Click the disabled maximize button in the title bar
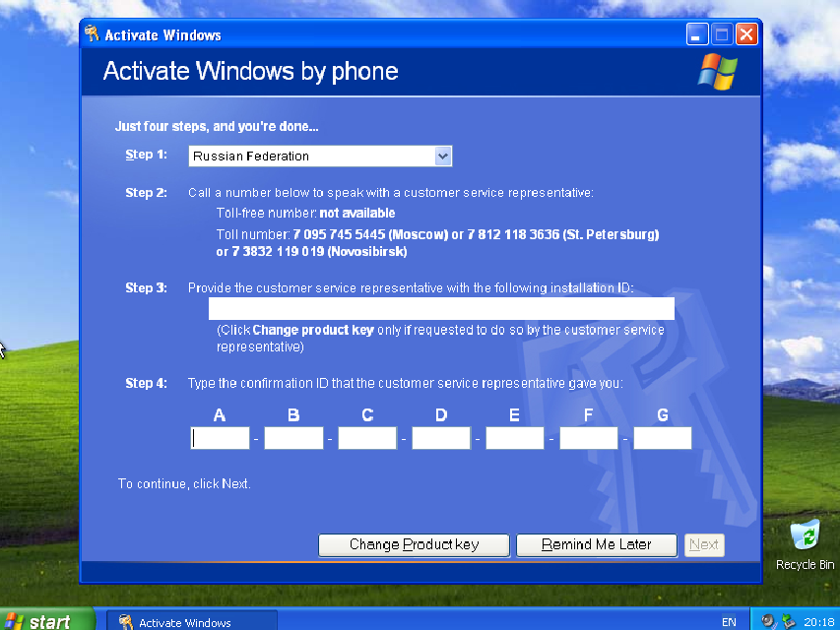The height and width of the screenshot is (630, 840). tap(722, 34)
